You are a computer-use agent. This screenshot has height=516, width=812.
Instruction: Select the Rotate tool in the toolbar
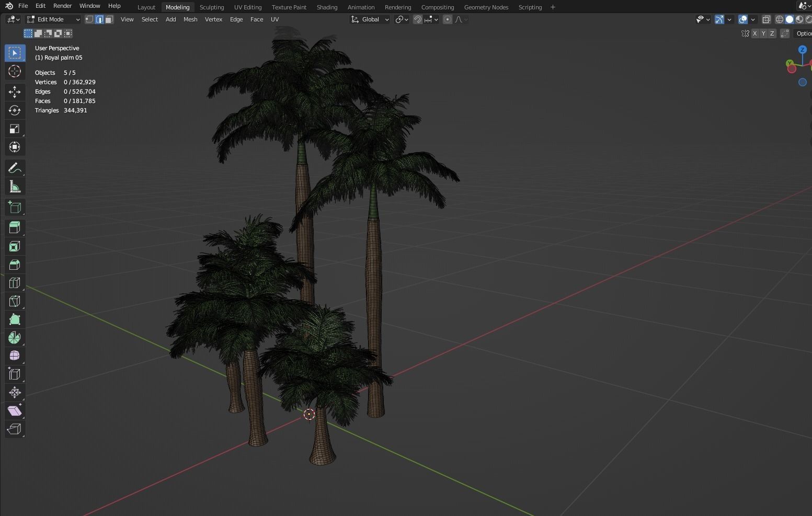[x=15, y=110]
